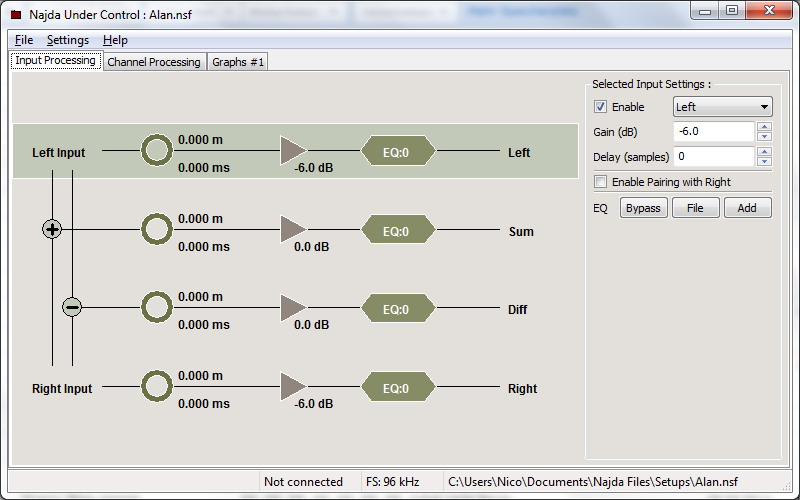Minimize the Najda Under Control window

(x=705, y=11)
